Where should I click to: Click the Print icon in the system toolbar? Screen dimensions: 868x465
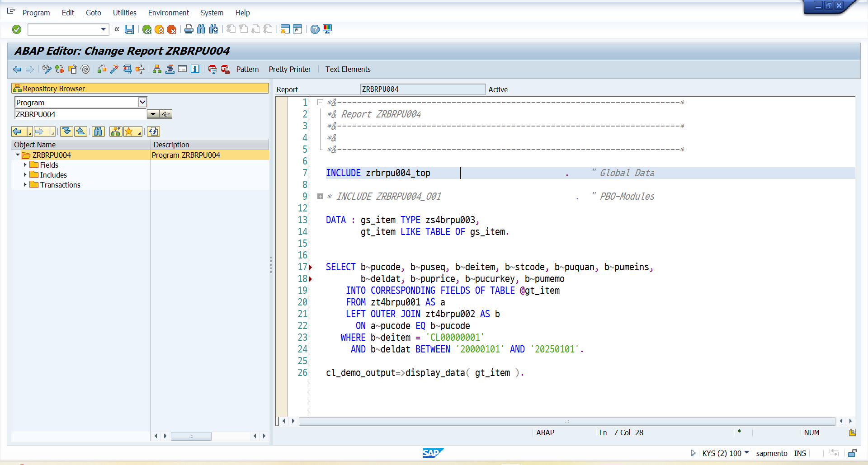point(189,29)
